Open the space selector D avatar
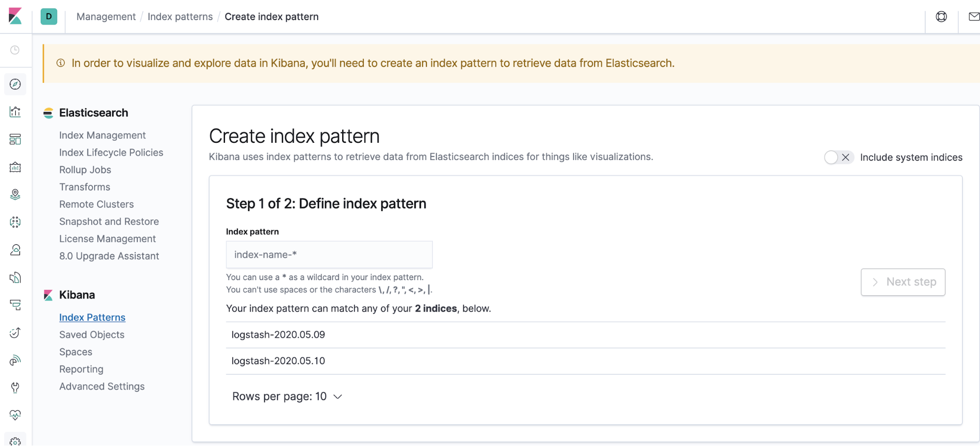The width and height of the screenshot is (980, 446). (x=49, y=16)
